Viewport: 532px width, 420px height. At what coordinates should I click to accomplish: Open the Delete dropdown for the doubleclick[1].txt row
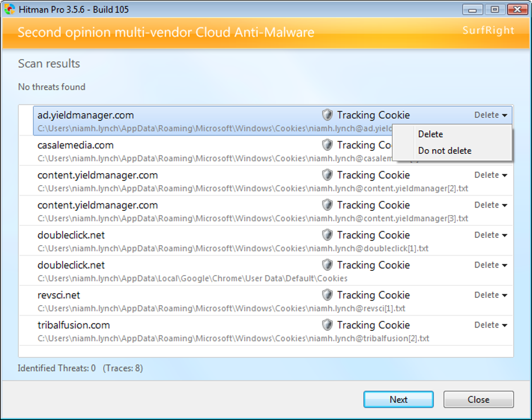click(x=490, y=235)
